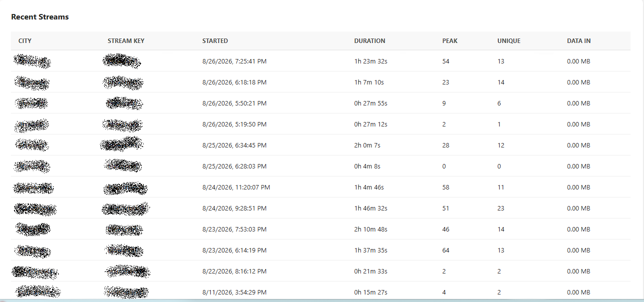Click peak value 4

[444, 292]
